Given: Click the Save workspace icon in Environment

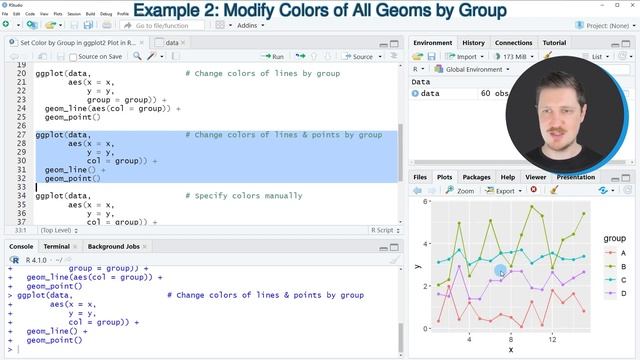Looking at the screenshot, I should (432, 56).
